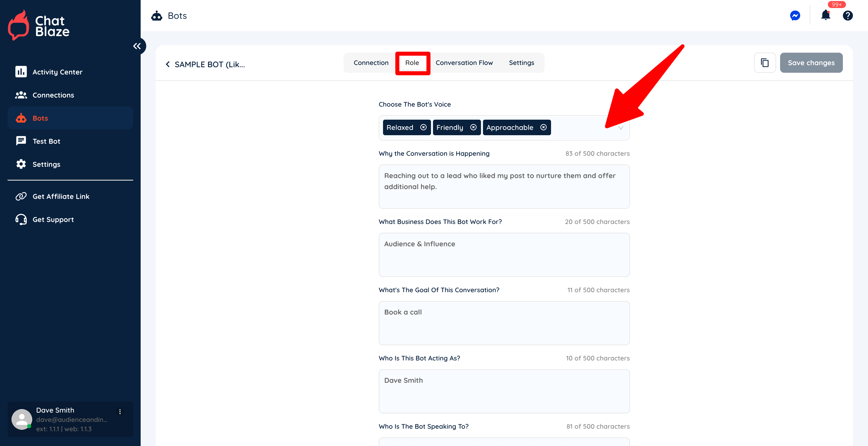Open Messenger icon in top bar

click(x=795, y=16)
